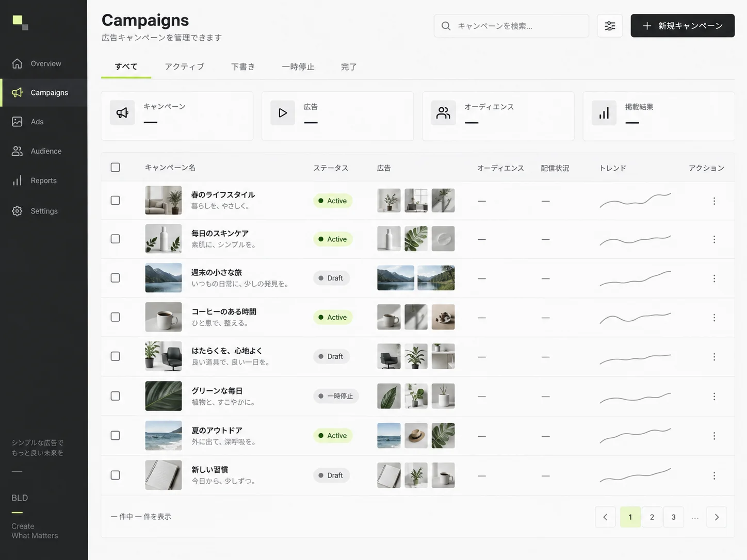Open actions menu for 週末の小さな旅
The width and height of the screenshot is (747, 560).
coord(714,278)
